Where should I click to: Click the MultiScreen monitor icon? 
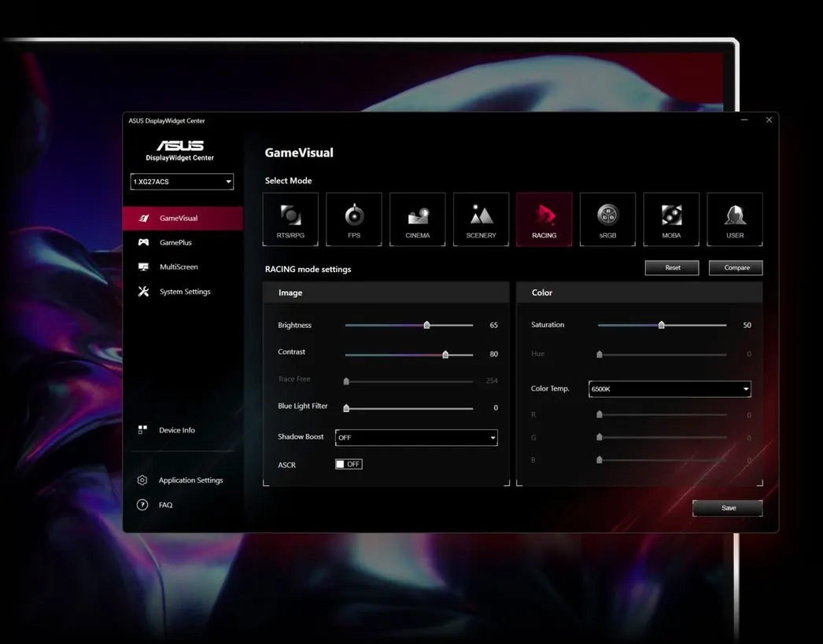coord(143,267)
